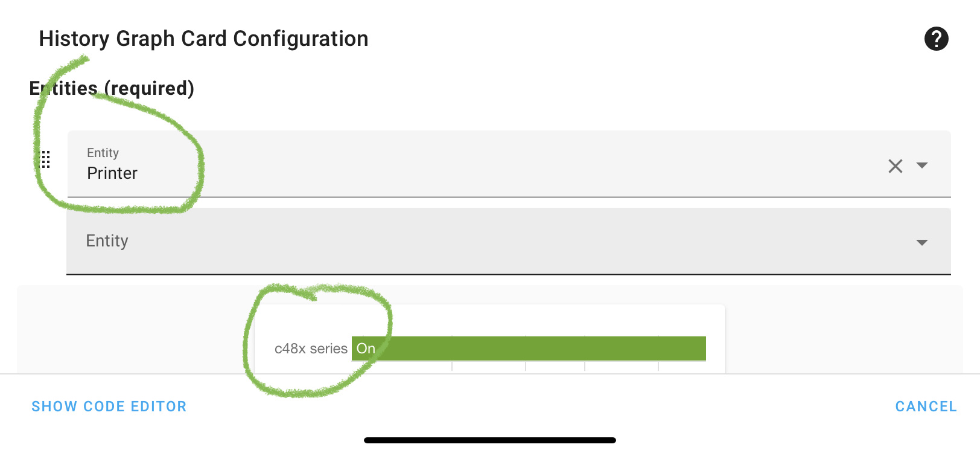The height and width of the screenshot is (453, 980).
Task: Click the c48x series label in the preview
Action: point(311,349)
